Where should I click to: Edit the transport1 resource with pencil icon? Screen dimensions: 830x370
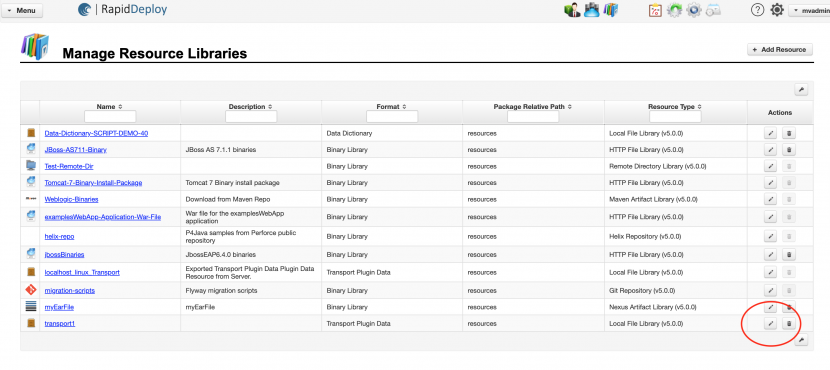(771, 323)
